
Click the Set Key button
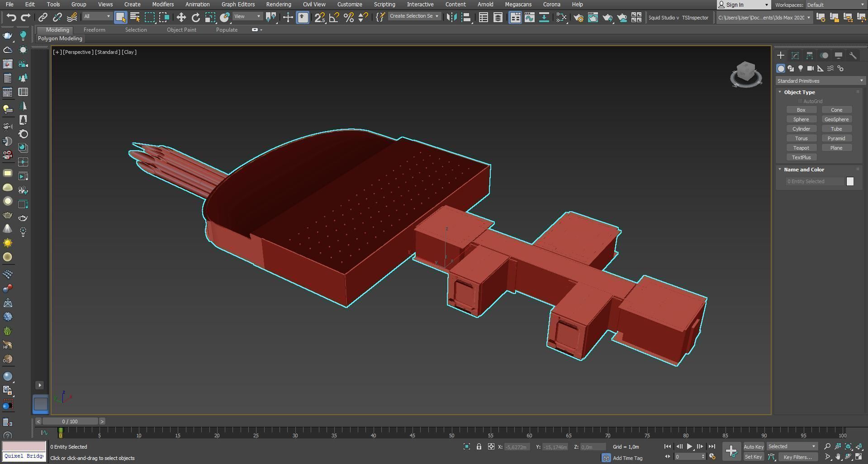(x=753, y=457)
